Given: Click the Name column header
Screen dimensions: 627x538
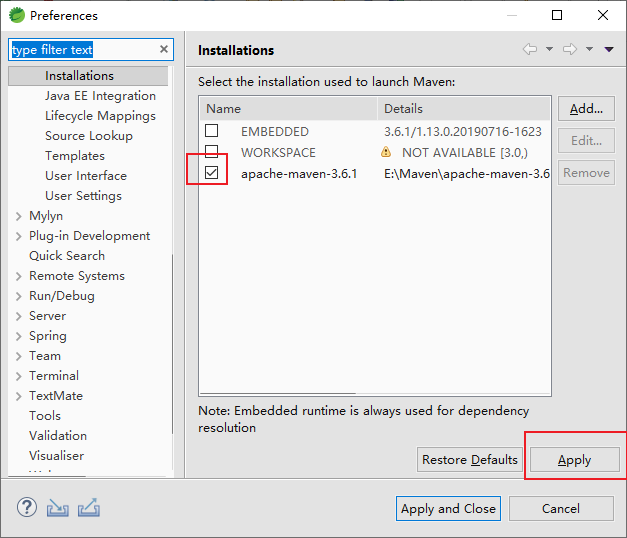Looking at the screenshot, I should [x=288, y=108].
